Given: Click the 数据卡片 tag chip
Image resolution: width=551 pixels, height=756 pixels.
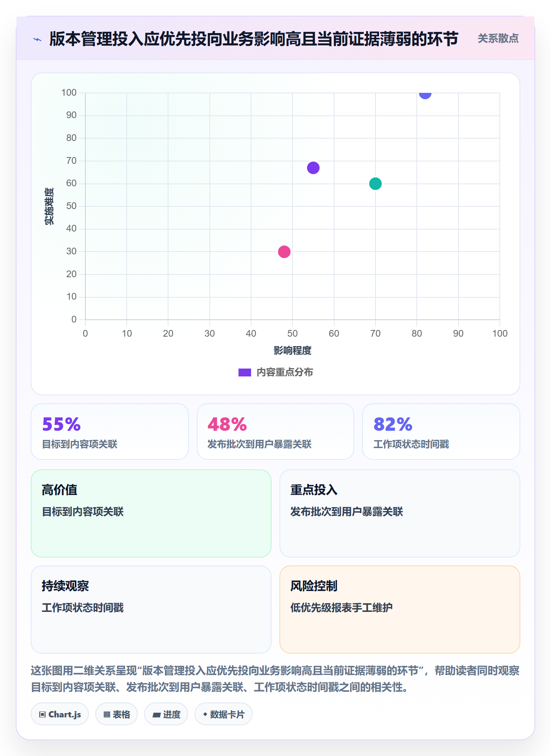Looking at the screenshot, I should (x=224, y=714).
